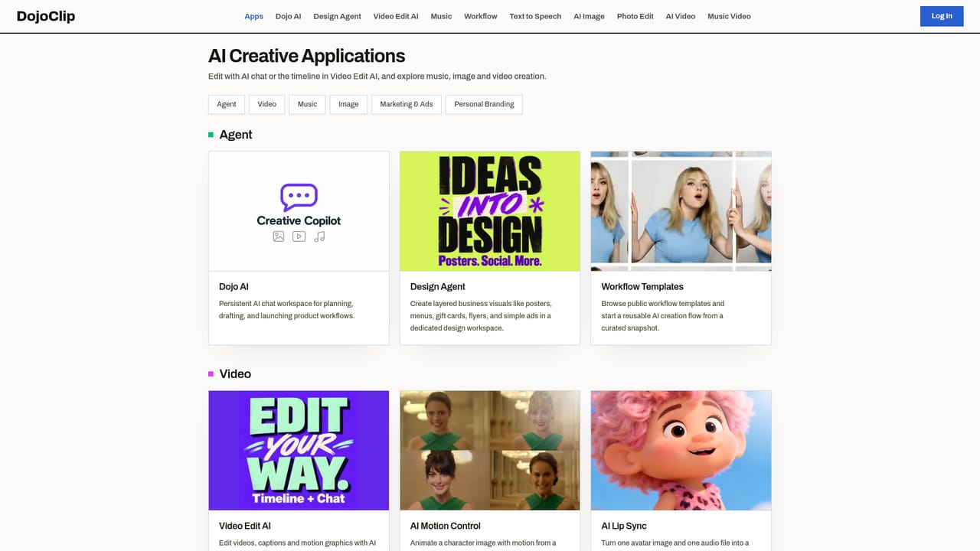Click the Design Agent card title

(438, 286)
